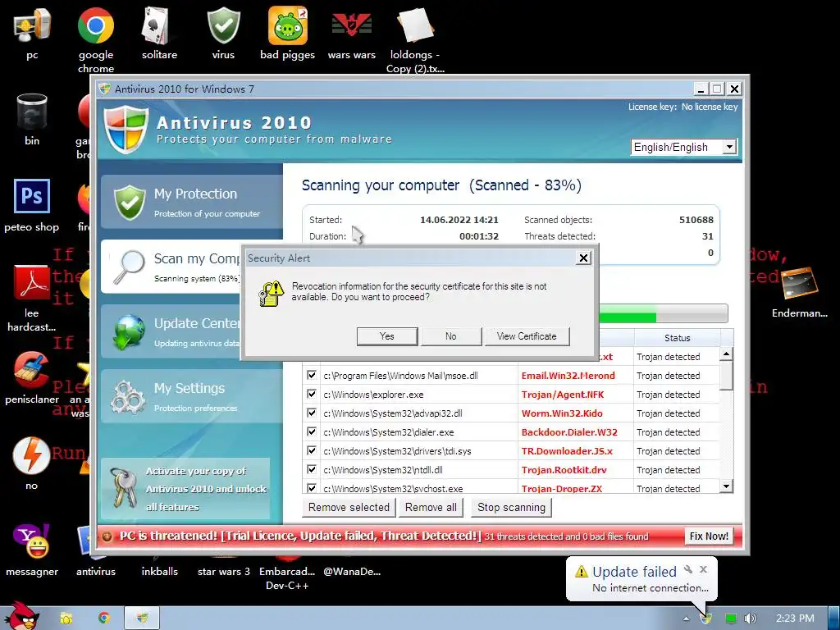Click Remove selected button

point(349,507)
